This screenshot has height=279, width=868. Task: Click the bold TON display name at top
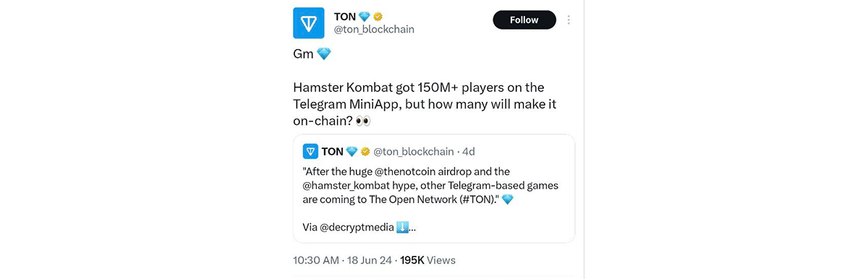[x=344, y=17]
